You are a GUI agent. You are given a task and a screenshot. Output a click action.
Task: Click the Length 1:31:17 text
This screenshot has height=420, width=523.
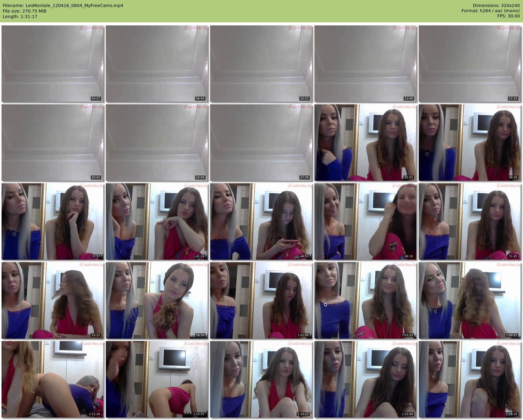point(20,17)
